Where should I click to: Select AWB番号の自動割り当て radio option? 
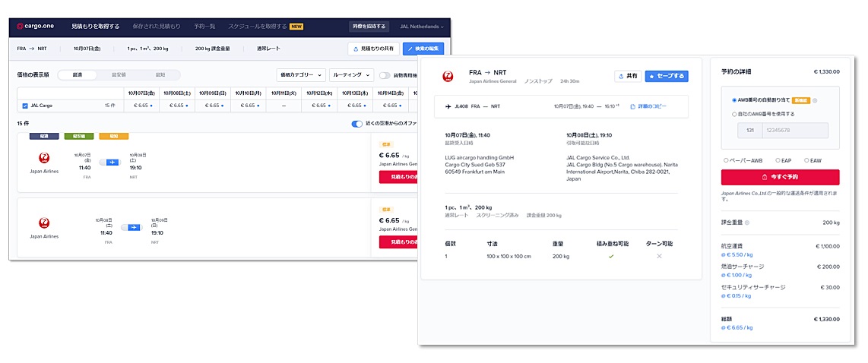point(734,101)
